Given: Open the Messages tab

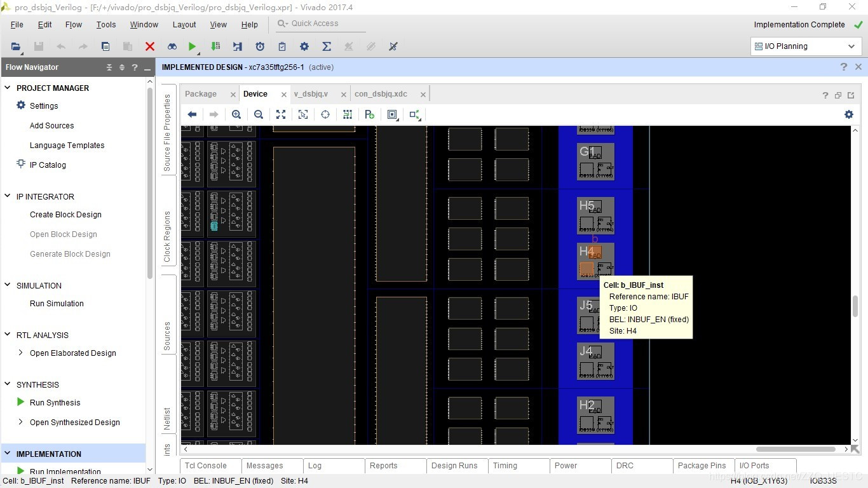Looking at the screenshot, I should [x=264, y=466].
